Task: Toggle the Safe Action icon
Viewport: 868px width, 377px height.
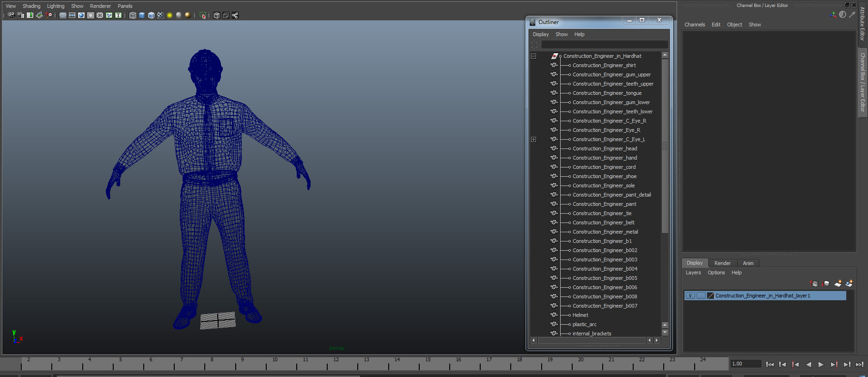Action: 109,15
